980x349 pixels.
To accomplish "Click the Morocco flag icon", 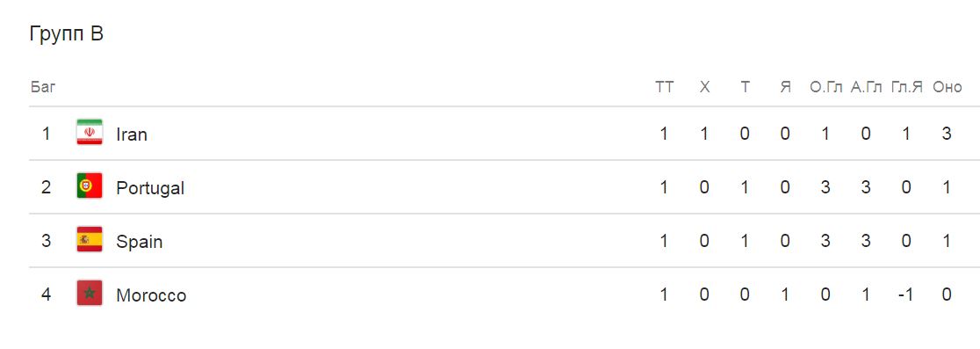I will pos(90,294).
